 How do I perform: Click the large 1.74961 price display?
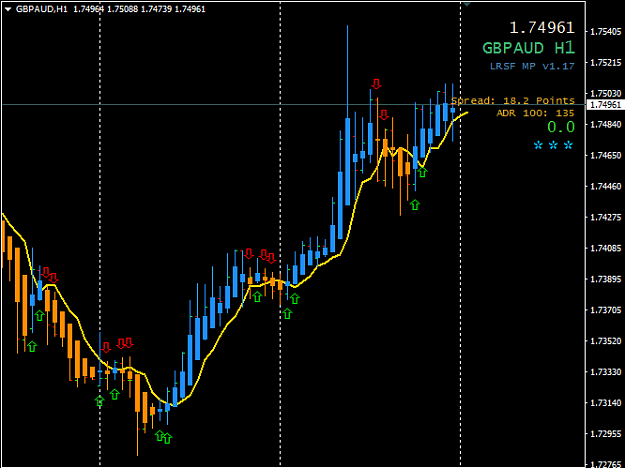pyautogui.click(x=542, y=28)
